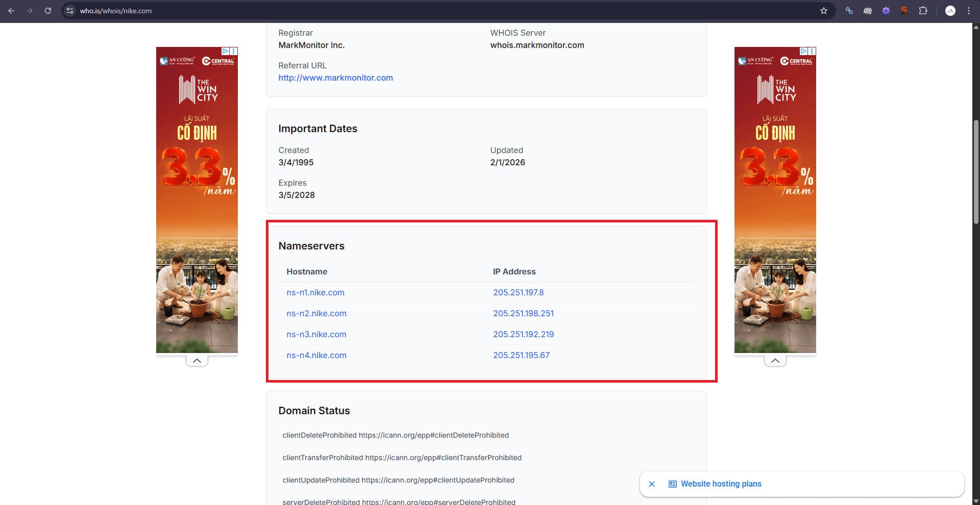This screenshot has height=505, width=980.
Task: Click the Updated date 2/1/2026
Action: click(x=507, y=162)
